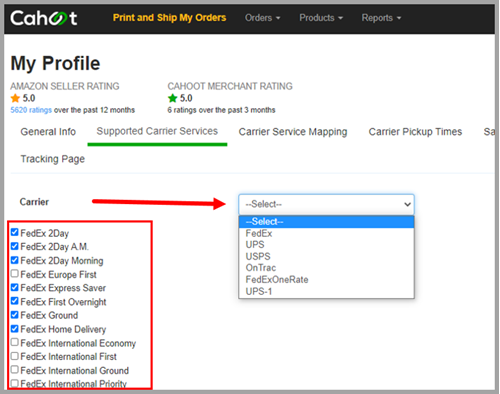Viewport: 500px width, 394px height.
Task: Enable FedEx Europe First service
Action: click(14, 274)
